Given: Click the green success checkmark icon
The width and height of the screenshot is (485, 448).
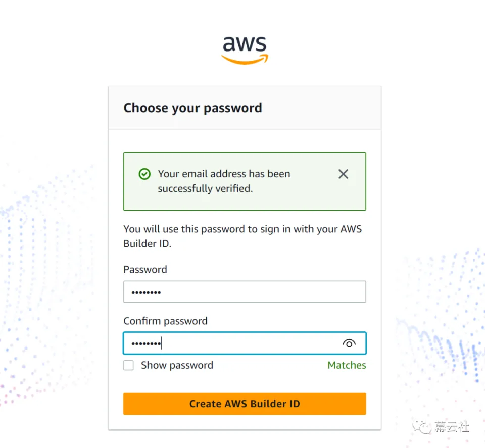Looking at the screenshot, I should click(x=144, y=174).
